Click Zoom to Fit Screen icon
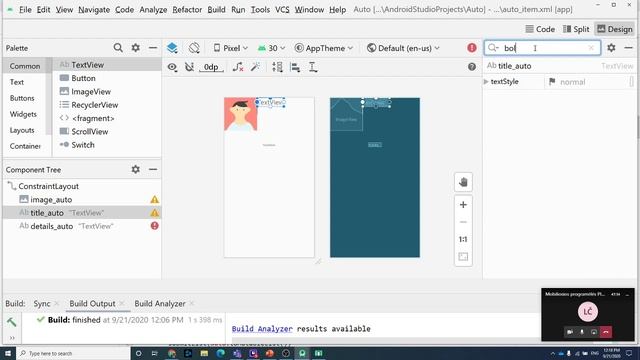Viewport: 640px width, 360px height. point(463,257)
